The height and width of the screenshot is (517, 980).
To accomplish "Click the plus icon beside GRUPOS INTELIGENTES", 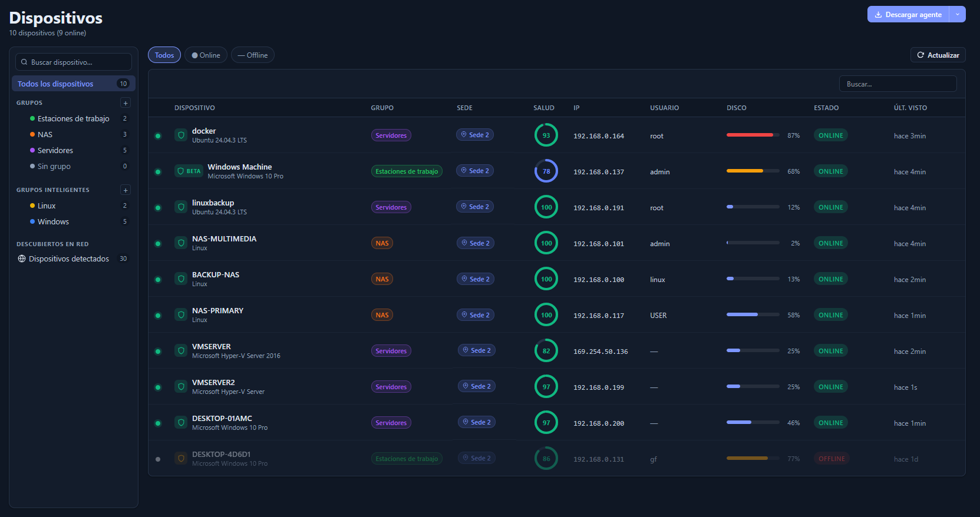I will point(125,190).
